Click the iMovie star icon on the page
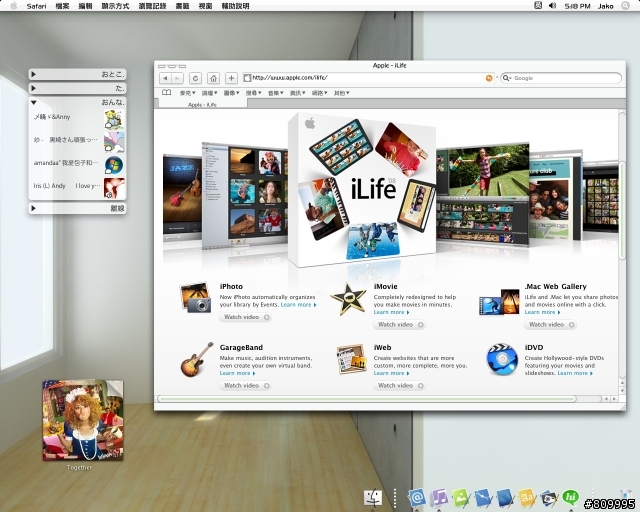640x512 pixels. (348, 299)
